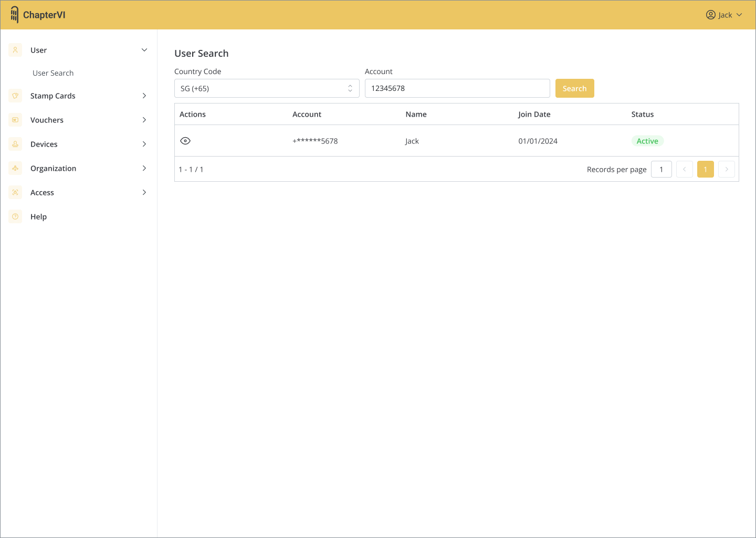Click the next page arrow
756x538 pixels.
pos(726,169)
